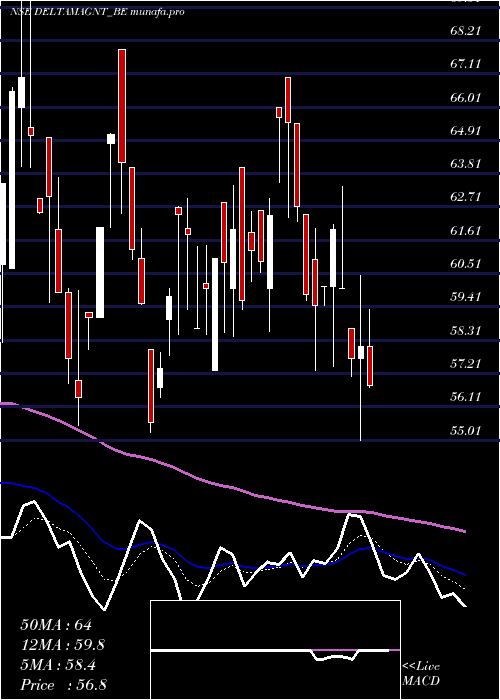Click the <<Live MACD label
Image resolution: width=500 pixels, height=700 pixels.
tap(421, 673)
